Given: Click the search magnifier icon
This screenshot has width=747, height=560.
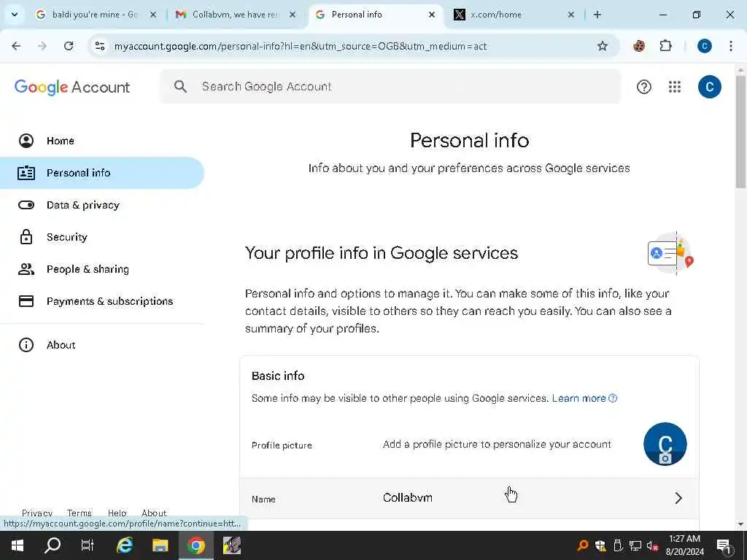Looking at the screenshot, I should [180, 86].
